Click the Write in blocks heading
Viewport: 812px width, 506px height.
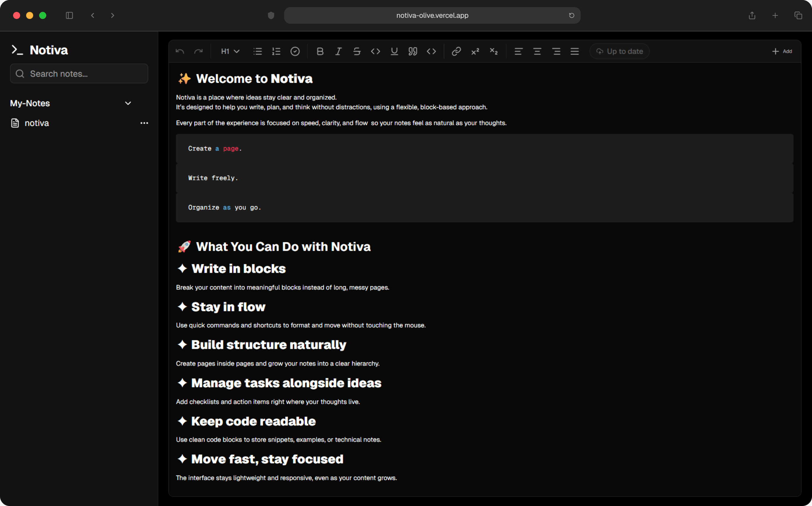click(232, 269)
